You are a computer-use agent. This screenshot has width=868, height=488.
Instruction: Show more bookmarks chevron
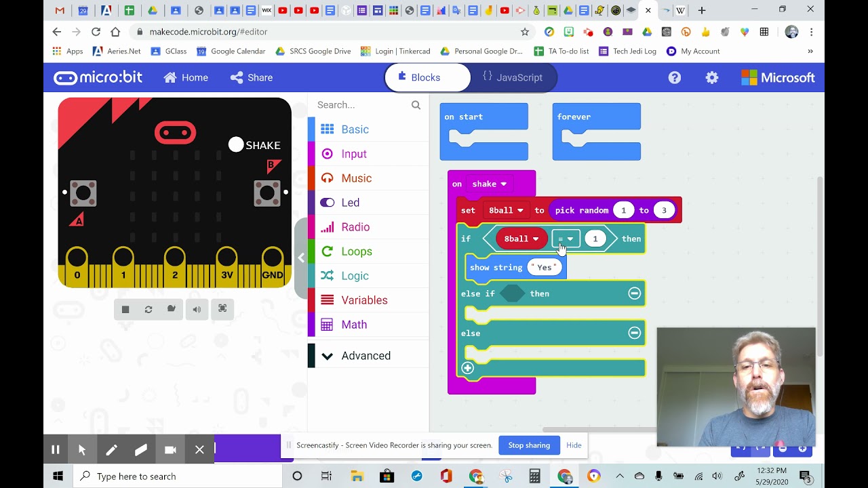[810, 51]
